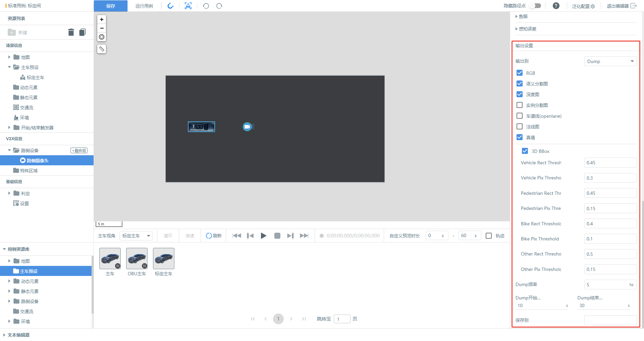Click the roadside camera marker on canvas
The image size is (644, 341).
(x=247, y=127)
